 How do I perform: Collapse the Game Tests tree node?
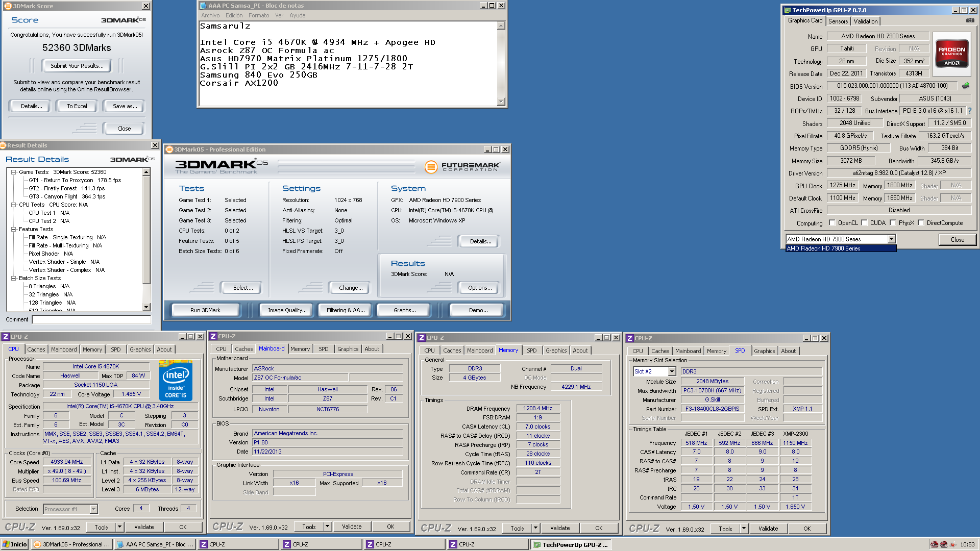[x=14, y=172]
